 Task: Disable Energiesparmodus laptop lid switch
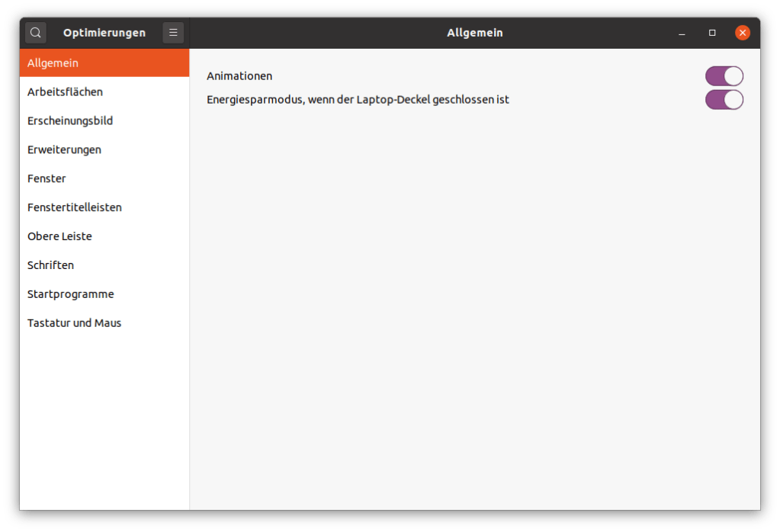(x=724, y=99)
